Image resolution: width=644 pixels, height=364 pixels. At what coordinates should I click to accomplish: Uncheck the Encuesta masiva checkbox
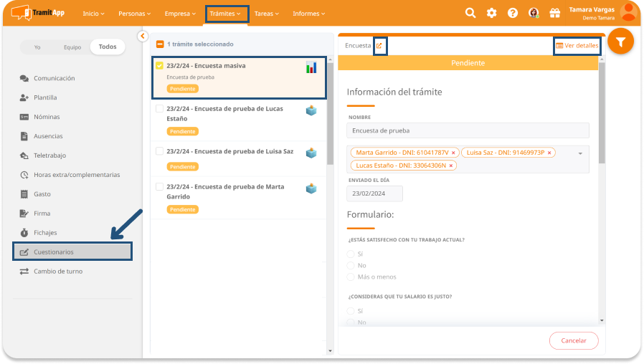pyautogui.click(x=160, y=66)
